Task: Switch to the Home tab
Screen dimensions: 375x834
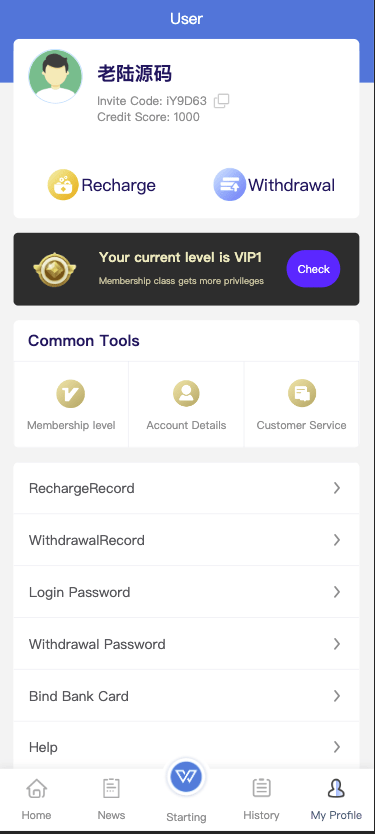Action: click(x=37, y=799)
